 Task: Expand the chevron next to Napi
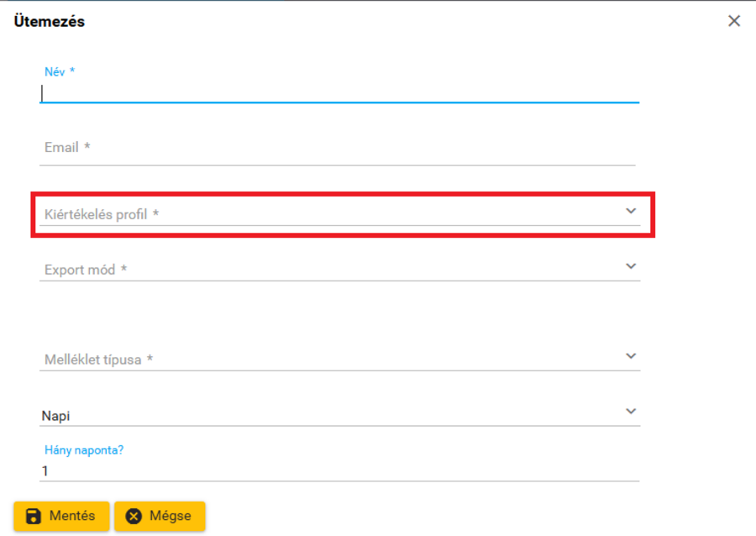point(631,412)
